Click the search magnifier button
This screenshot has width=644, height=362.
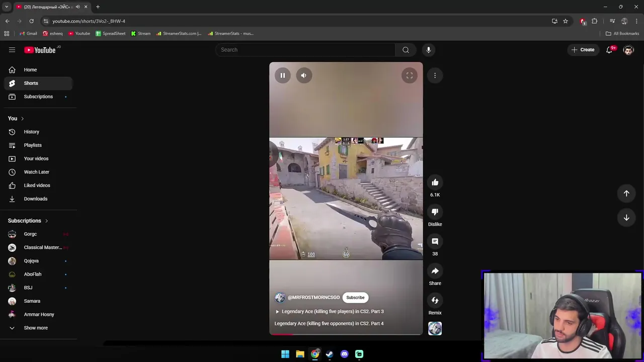pyautogui.click(x=406, y=50)
